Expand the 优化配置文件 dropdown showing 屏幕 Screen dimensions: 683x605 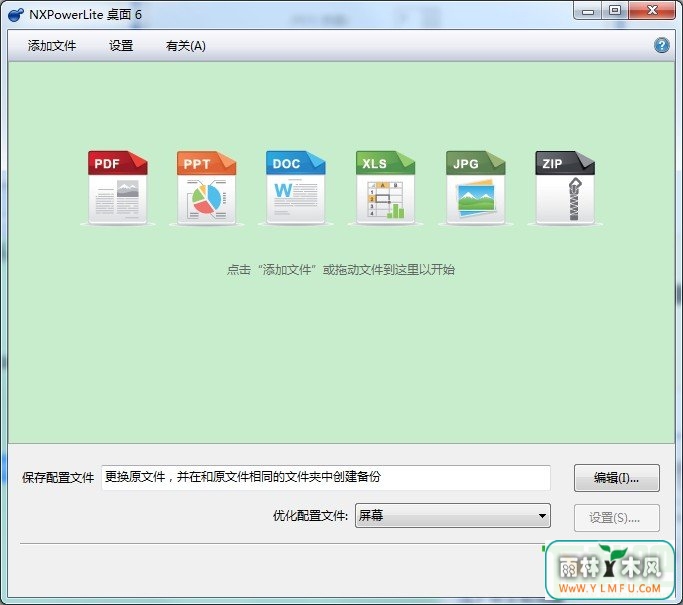[x=453, y=516]
